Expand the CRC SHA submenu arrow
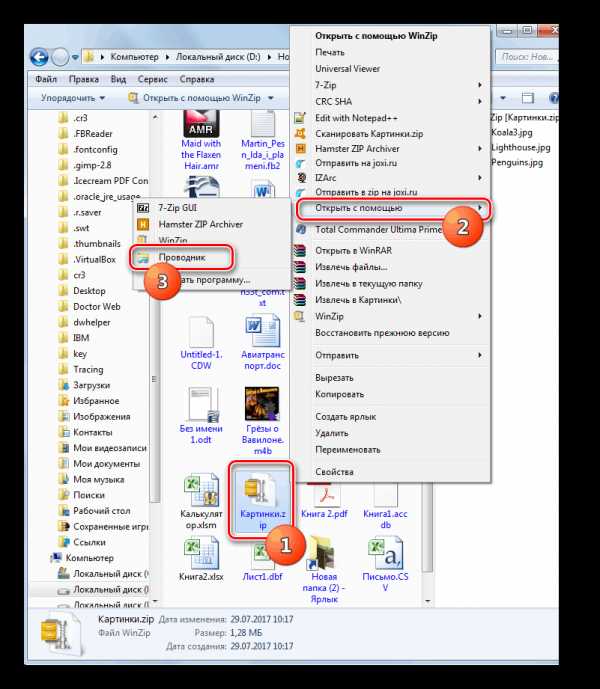Image resolution: width=600 pixels, height=689 pixels. (480, 102)
